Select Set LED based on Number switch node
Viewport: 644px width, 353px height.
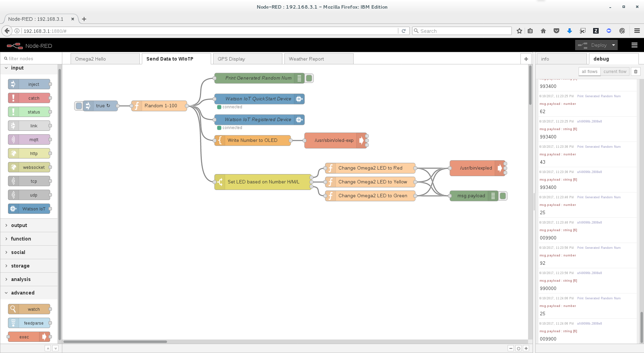[x=263, y=182]
